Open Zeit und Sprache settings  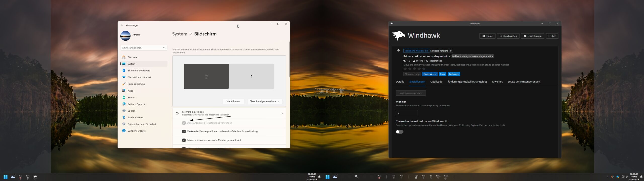coord(144,104)
